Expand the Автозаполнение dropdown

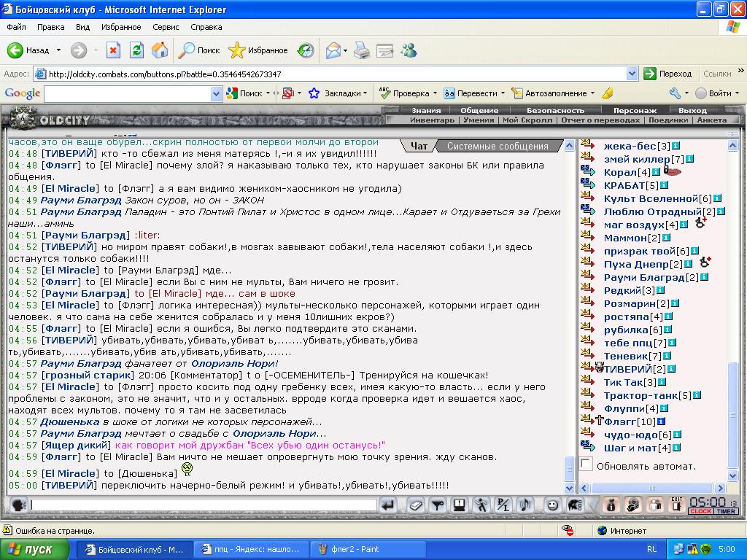pos(592,93)
